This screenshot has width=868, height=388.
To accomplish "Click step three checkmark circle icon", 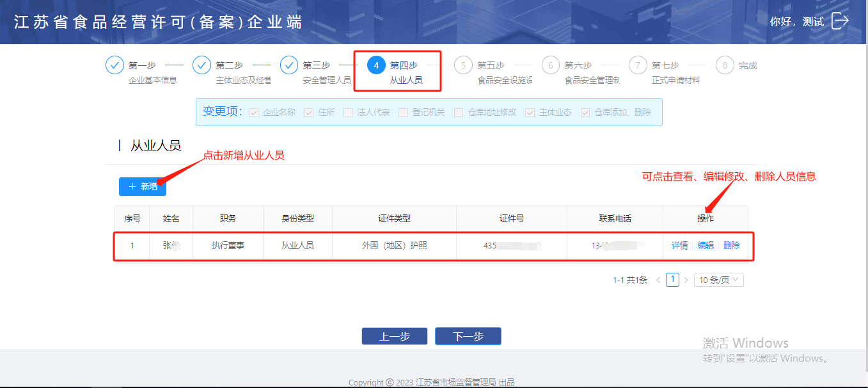I will [x=289, y=65].
